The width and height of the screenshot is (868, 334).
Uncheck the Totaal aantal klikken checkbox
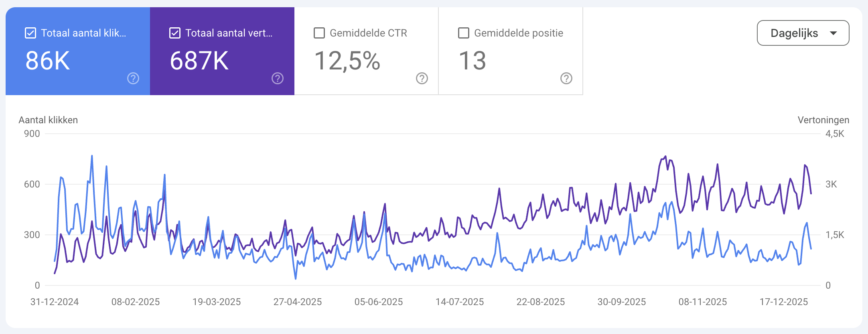click(x=30, y=33)
